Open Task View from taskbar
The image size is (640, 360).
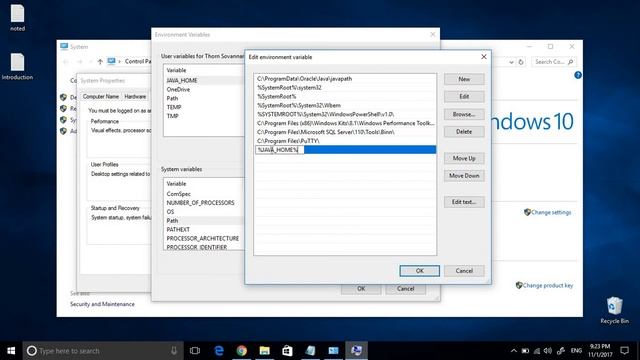[x=195, y=351]
